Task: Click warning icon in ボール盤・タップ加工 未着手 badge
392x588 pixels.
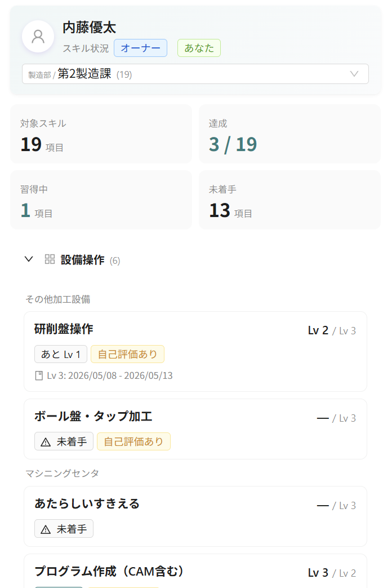Action: click(46, 442)
